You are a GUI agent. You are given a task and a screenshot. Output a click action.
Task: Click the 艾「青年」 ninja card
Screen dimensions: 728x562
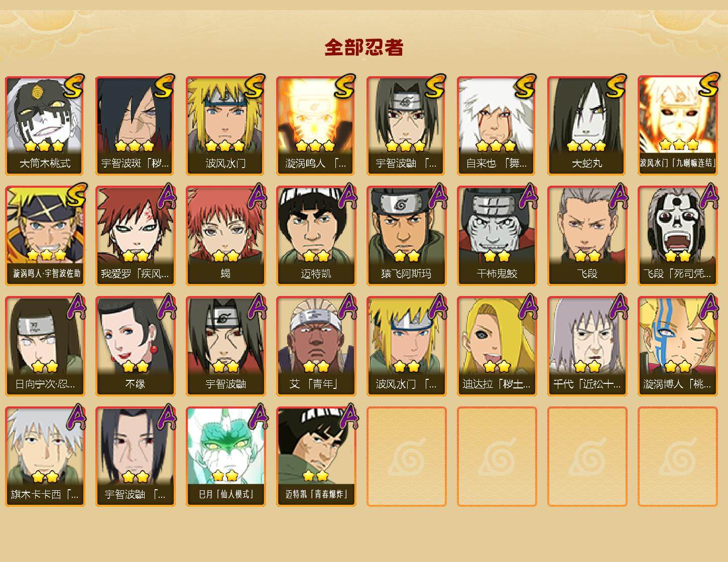[x=316, y=346]
